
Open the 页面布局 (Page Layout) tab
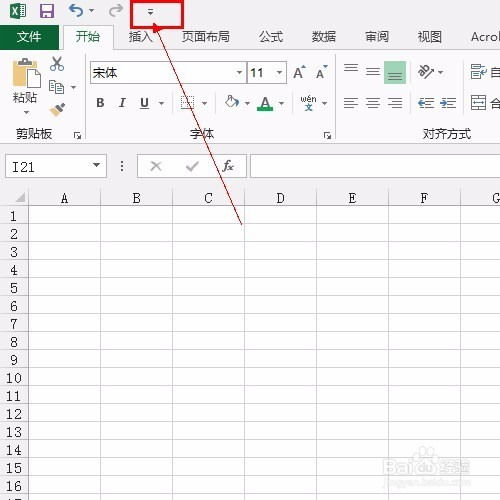point(206,37)
